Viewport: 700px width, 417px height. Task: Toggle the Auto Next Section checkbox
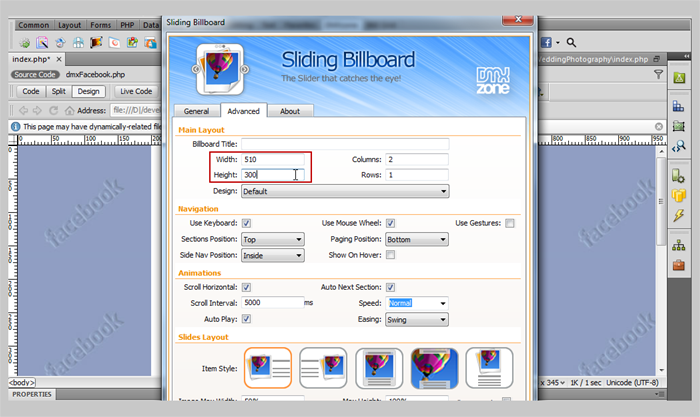click(391, 287)
